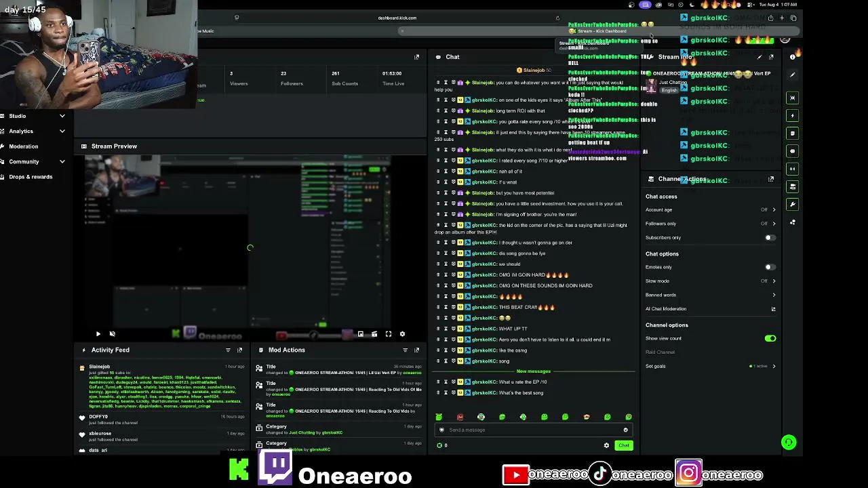
Task: Open the green support headset button
Action: [789, 443]
